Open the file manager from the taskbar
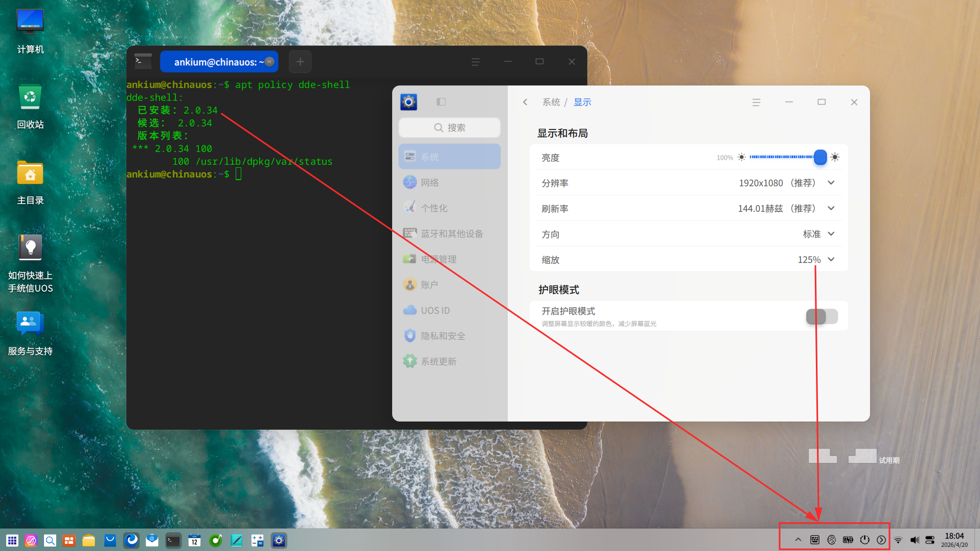This screenshot has height=551, width=980. (89, 540)
